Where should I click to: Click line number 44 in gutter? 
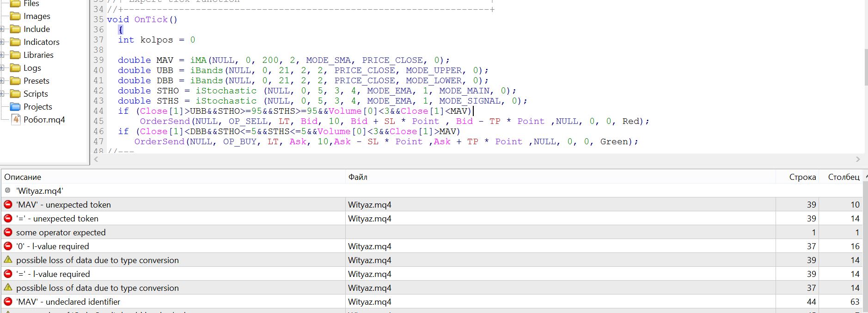pyautogui.click(x=98, y=111)
